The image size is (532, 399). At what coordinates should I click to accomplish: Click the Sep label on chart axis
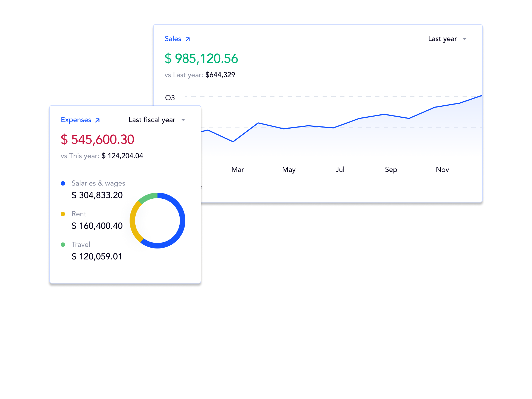click(x=391, y=170)
